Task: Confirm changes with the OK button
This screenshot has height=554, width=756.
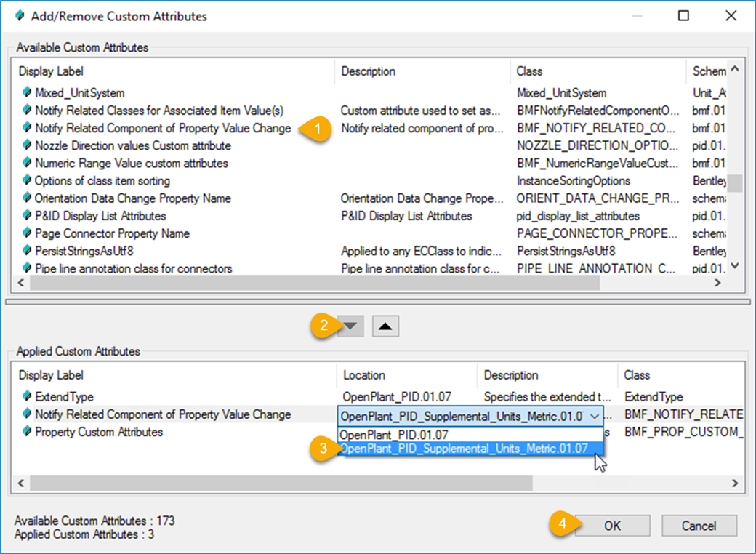Action: [x=612, y=526]
